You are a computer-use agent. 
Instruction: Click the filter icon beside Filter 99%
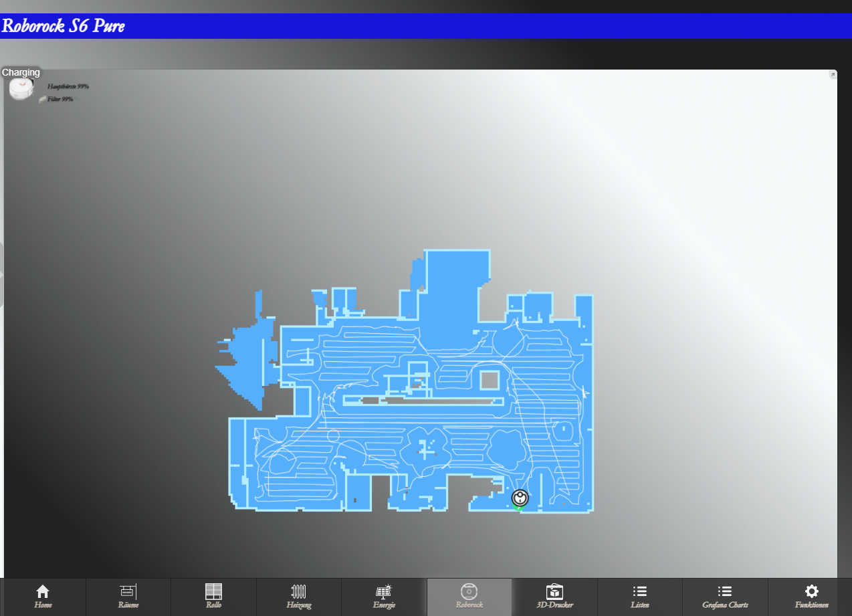[42, 99]
